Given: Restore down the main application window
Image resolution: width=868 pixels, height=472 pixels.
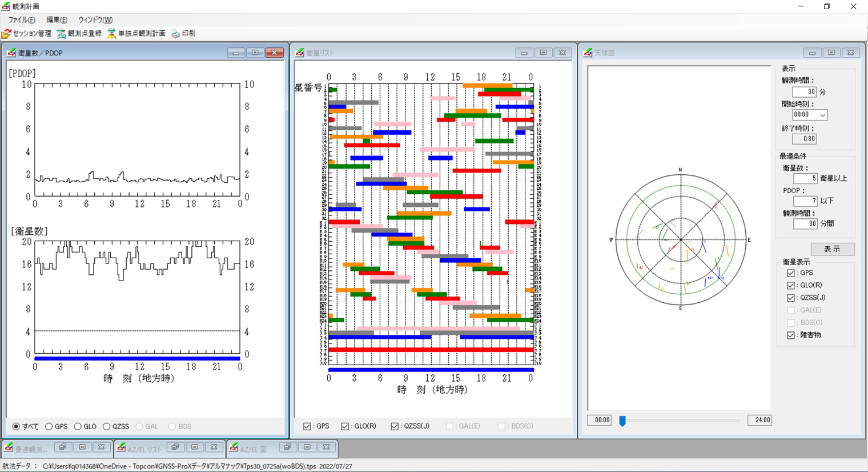Looking at the screenshot, I should (826, 6).
